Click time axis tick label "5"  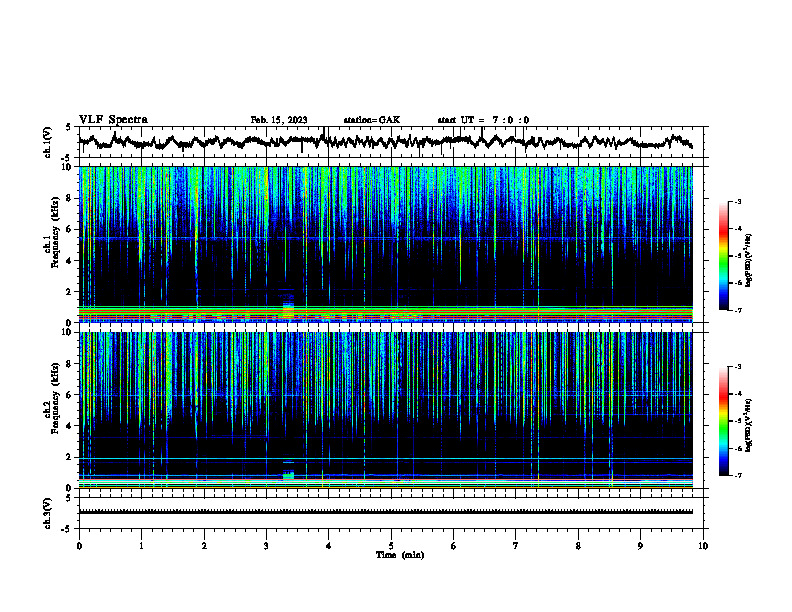point(391,546)
